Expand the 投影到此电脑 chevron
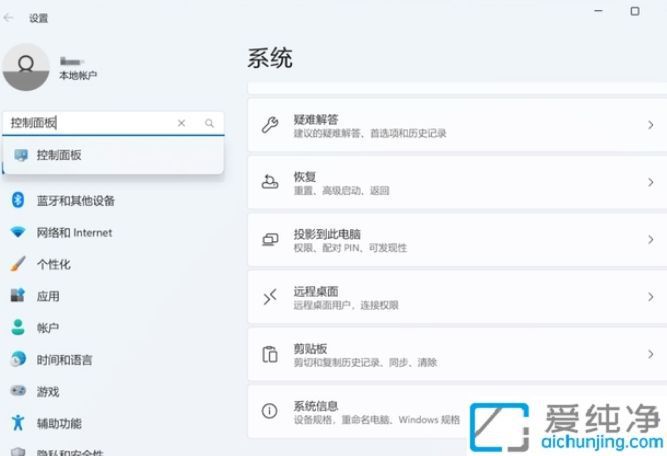This screenshot has width=667, height=456. tap(650, 239)
